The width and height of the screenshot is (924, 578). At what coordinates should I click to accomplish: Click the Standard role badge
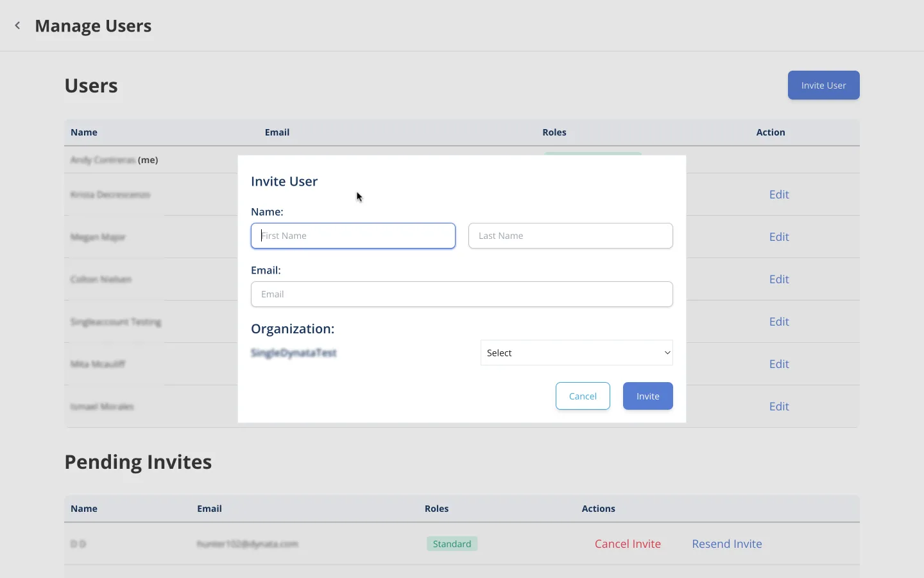click(452, 544)
